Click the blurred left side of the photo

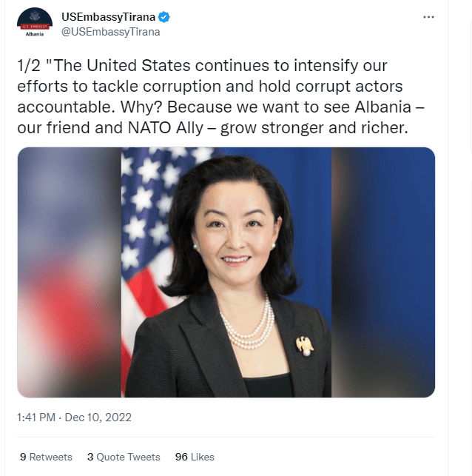69,272
